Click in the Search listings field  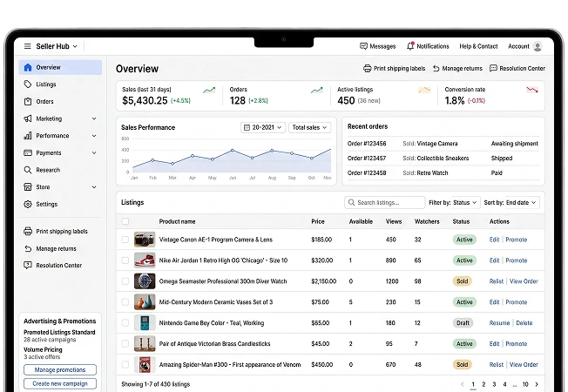[385, 202]
